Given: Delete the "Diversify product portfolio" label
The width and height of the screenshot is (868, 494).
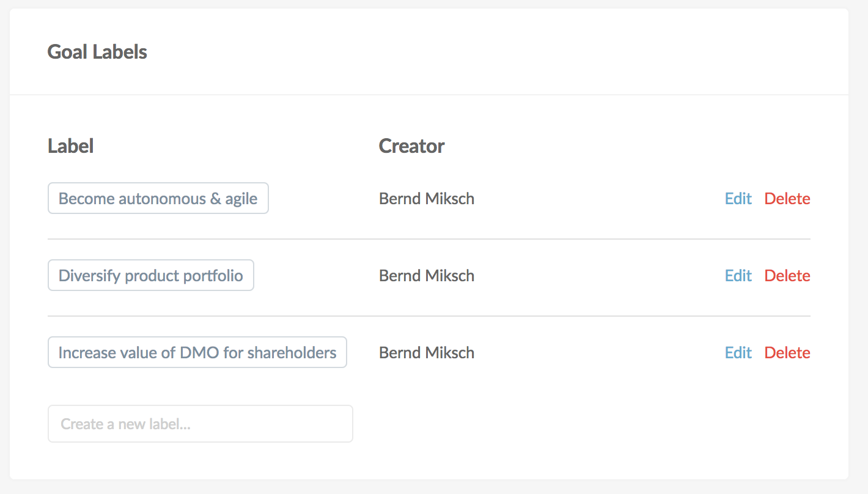Looking at the screenshot, I should [787, 276].
